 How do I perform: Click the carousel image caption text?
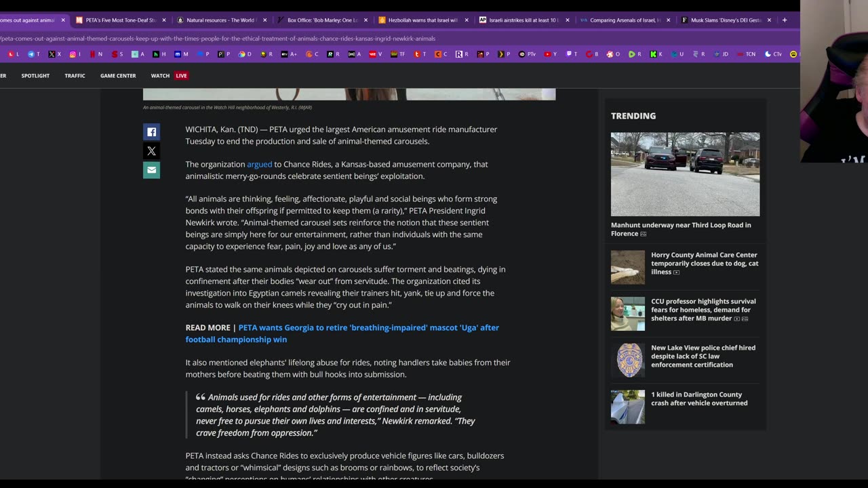(227, 107)
